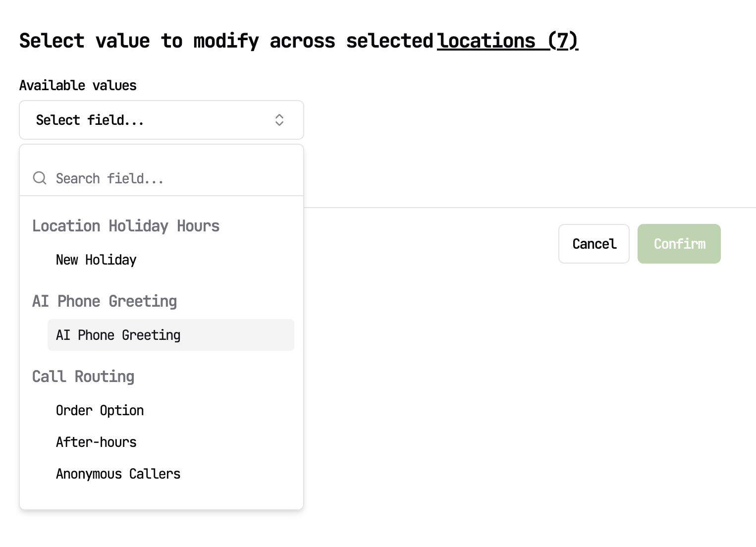Viewport: 756px width, 547px height.
Task: Select 'Order Option' under Call Routing
Action: coord(100,410)
